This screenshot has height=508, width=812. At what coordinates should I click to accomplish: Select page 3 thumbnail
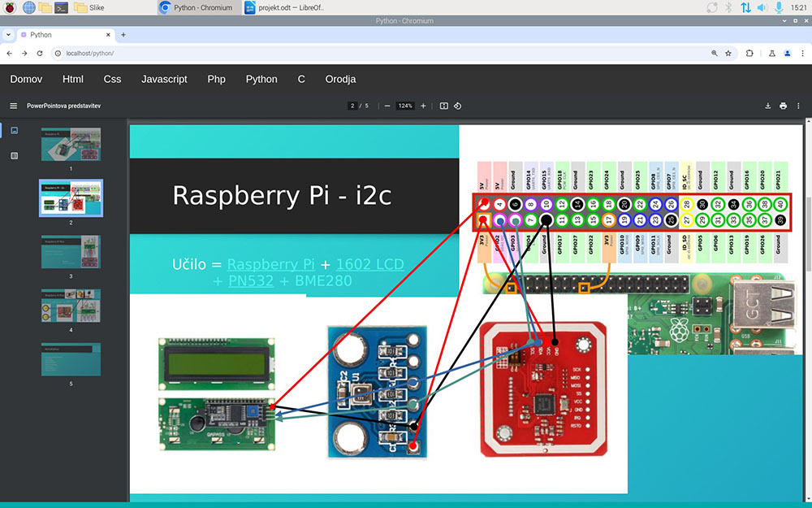(x=71, y=252)
